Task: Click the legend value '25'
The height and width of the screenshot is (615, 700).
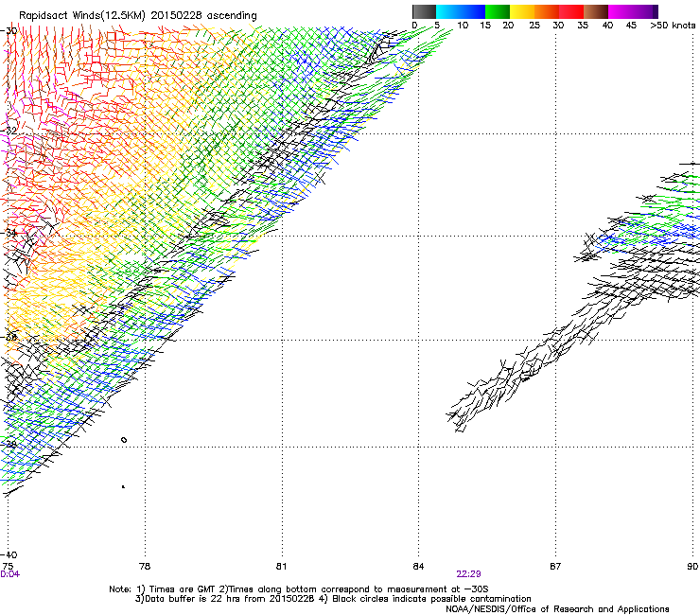Action: (534, 26)
